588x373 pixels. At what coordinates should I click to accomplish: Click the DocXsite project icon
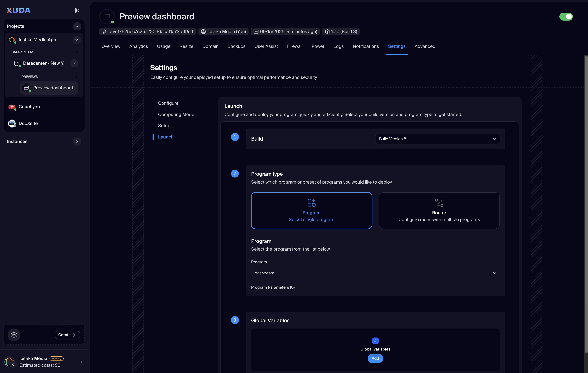point(12,123)
